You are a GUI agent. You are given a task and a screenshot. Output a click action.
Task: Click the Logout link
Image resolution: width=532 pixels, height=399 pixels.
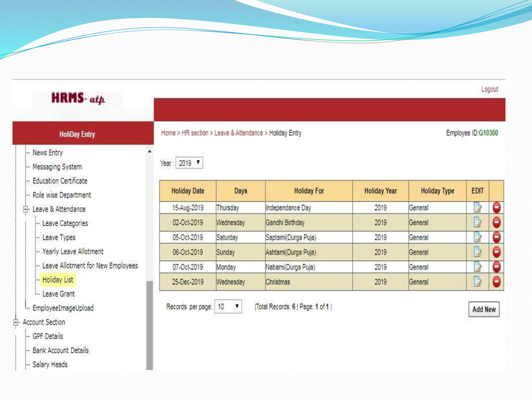490,89
